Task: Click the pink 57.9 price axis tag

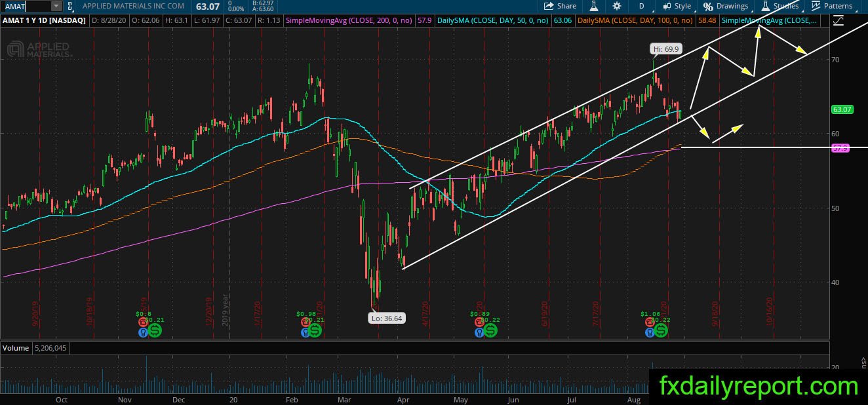Action: pyautogui.click(x=840, y=149)
